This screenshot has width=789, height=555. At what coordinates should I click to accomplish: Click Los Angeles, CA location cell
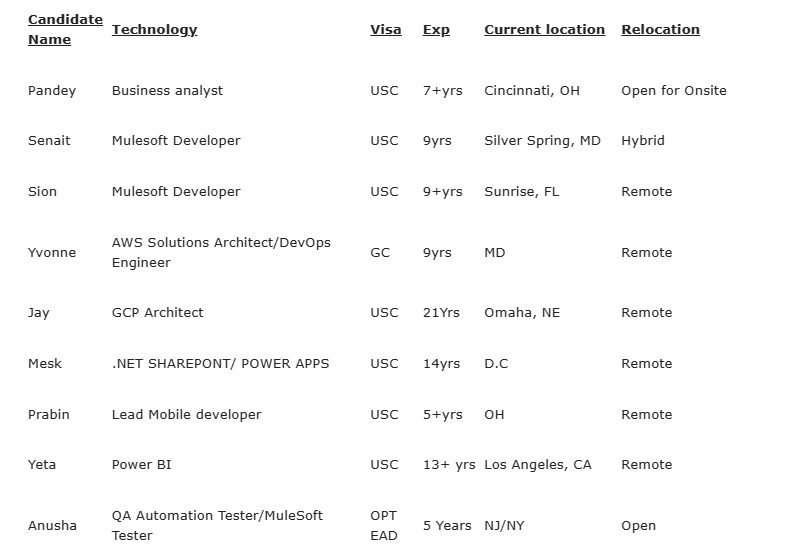point(537,465)
